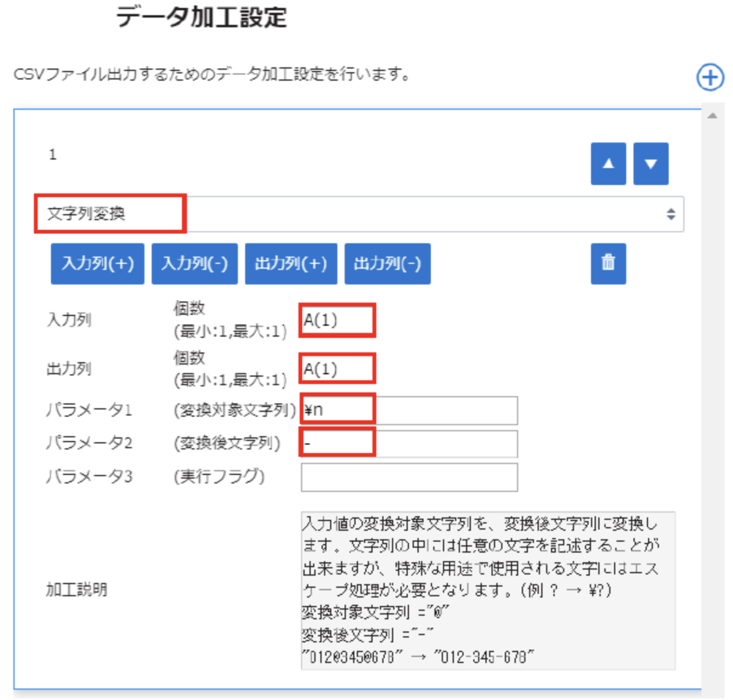
Task: Click the circled plus icon to add processing
Action: point(709,78)
